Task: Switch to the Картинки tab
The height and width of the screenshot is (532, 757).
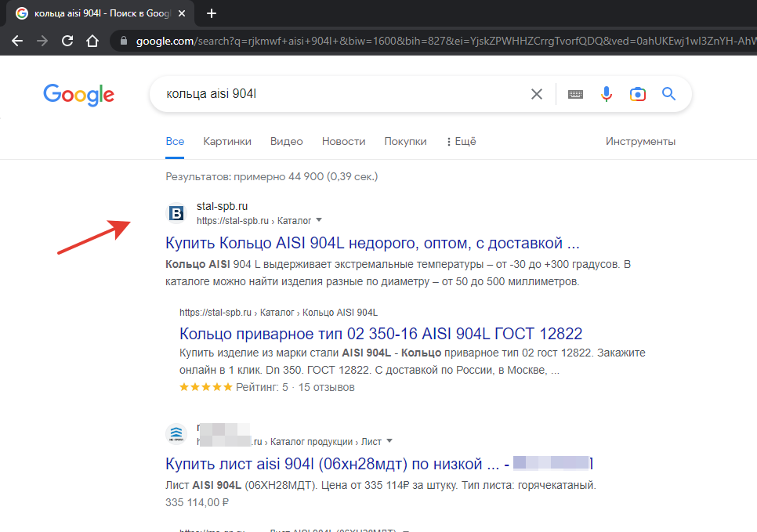Action: point(227,142)
